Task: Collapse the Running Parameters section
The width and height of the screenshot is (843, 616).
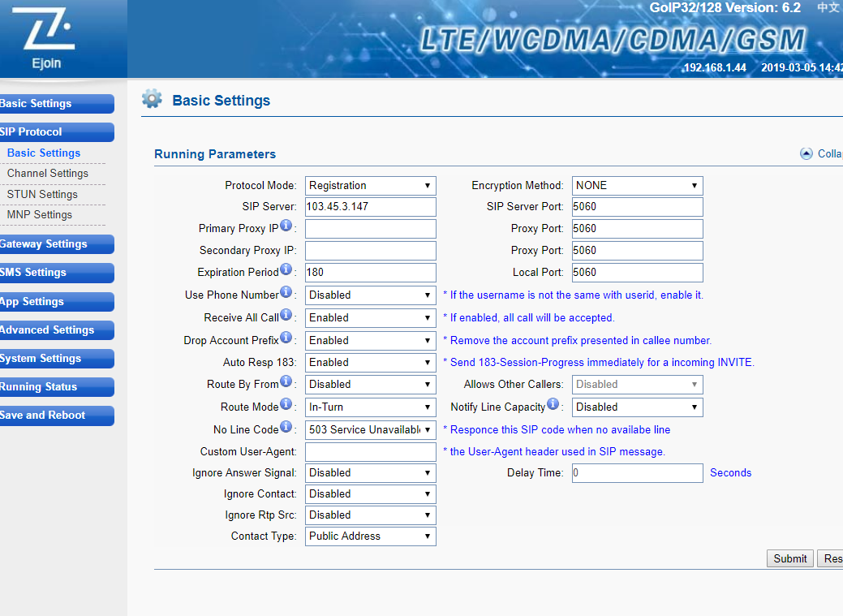Action: tap(806, 153)
